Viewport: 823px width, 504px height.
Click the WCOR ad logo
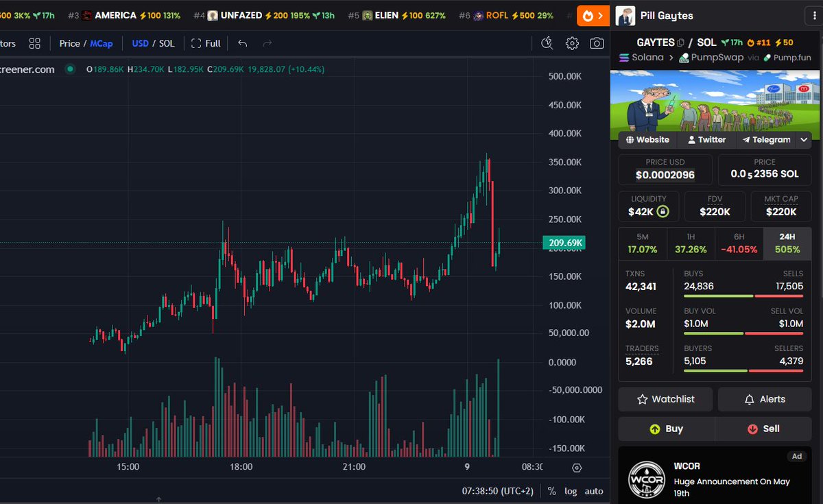click(647, 479)
